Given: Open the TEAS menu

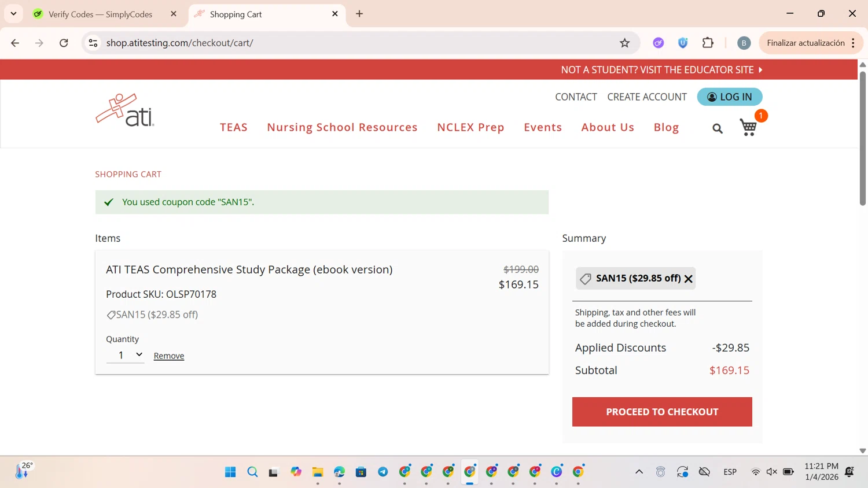Looking at the screenshot, I should tap(234, 127).
